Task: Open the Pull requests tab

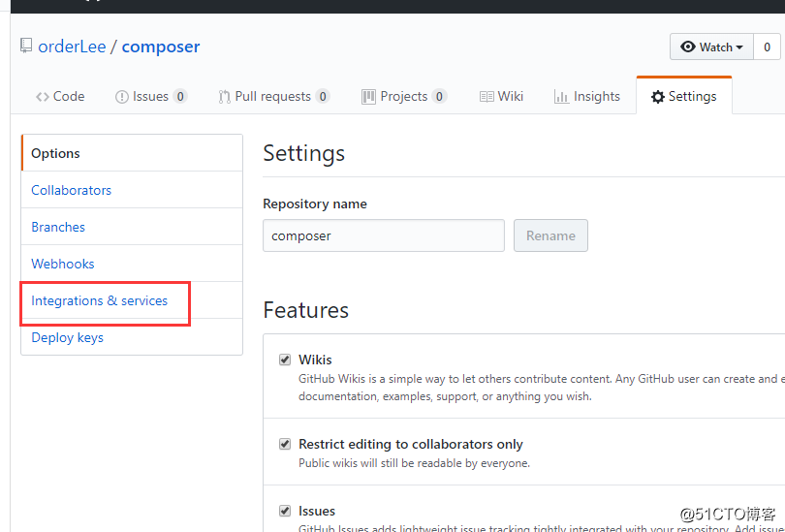Action: coord(274,96)
